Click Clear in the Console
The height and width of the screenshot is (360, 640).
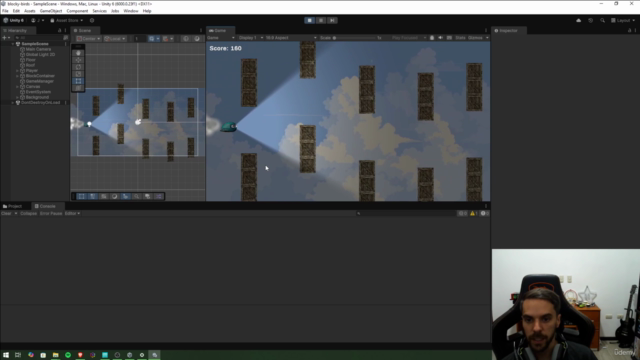click(7, 213)
